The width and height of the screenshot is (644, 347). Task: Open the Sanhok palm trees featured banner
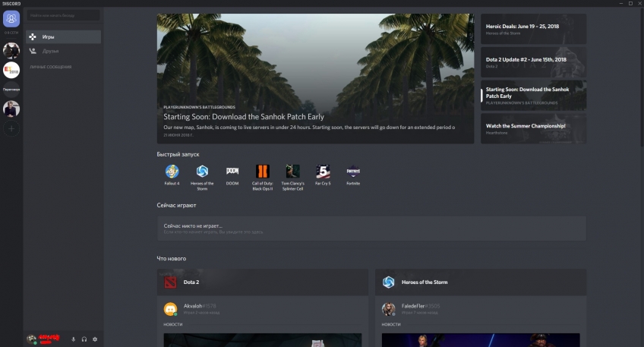315,78
